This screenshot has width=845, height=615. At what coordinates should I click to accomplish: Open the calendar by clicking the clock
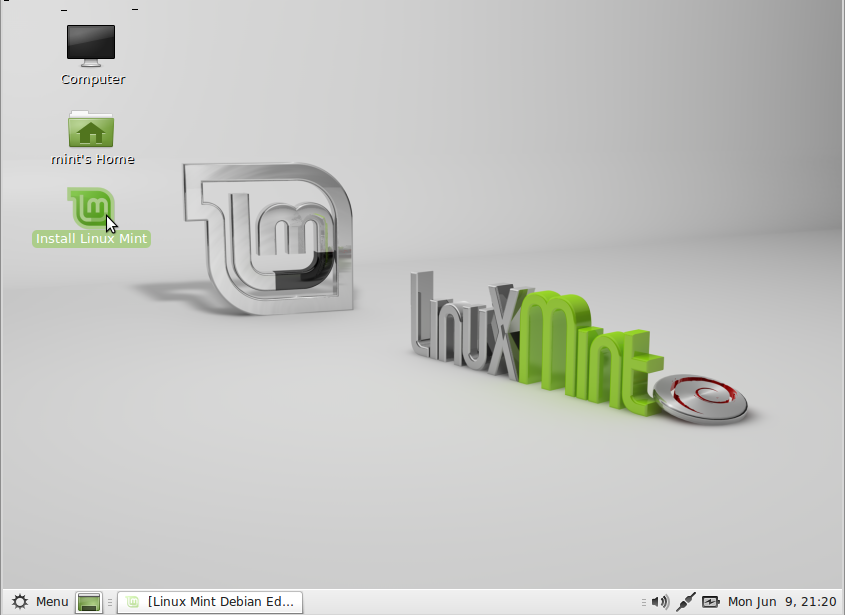780,602
